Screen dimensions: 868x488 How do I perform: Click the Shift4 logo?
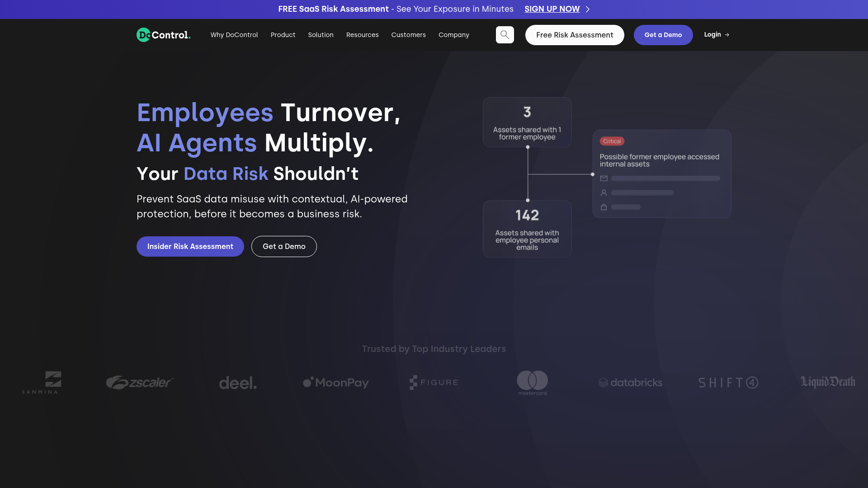click(728, 383)
